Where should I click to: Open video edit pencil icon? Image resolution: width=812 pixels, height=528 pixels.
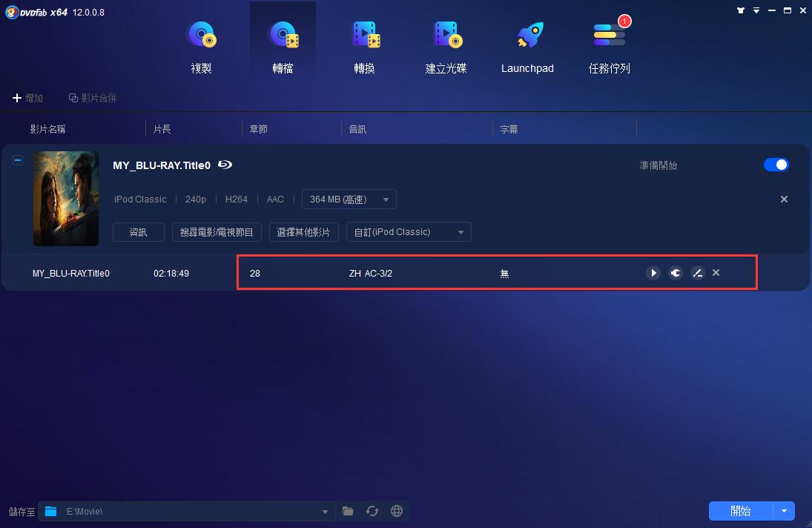[x=698, y=273]
